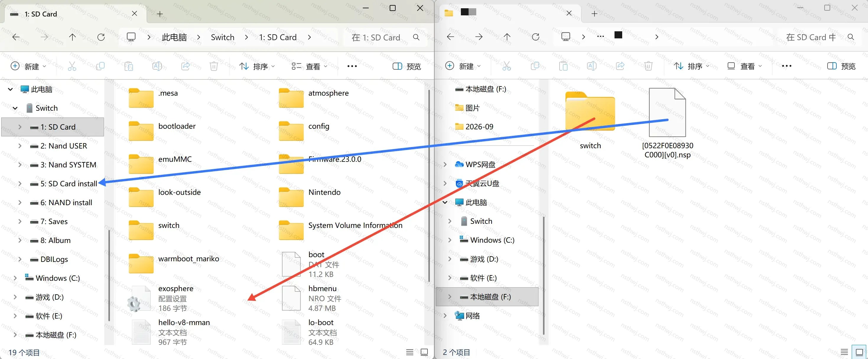Viewport: 868px width, 359px height.
Task: Toggle preview pane in right window
Action: [x=841, y=66]
